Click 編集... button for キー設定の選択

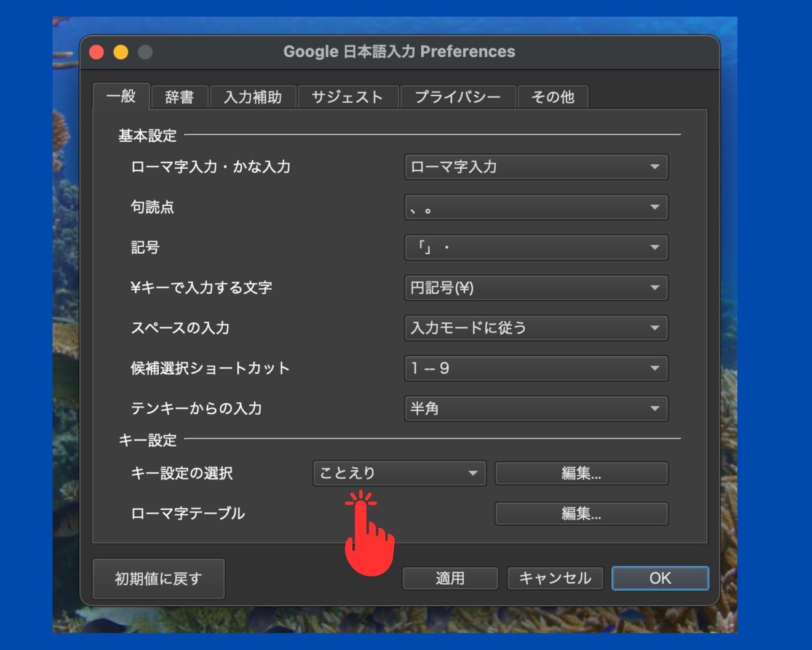581,473
